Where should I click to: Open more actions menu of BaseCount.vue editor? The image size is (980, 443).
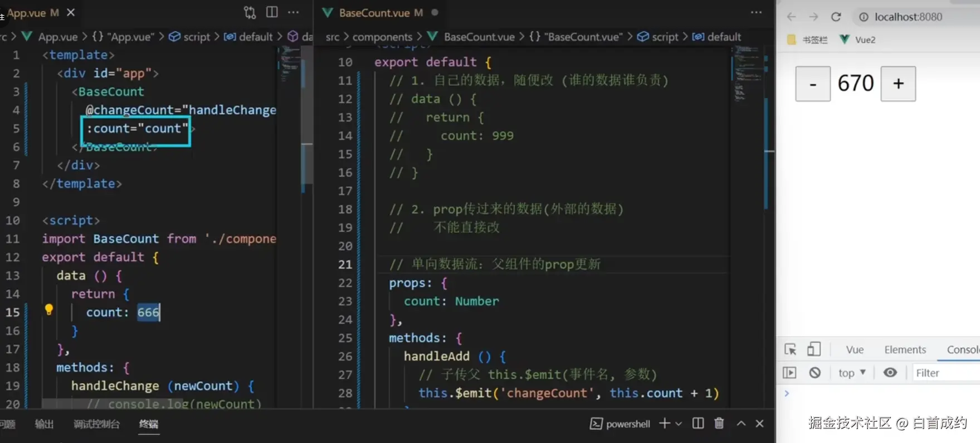tap(756, 12)
